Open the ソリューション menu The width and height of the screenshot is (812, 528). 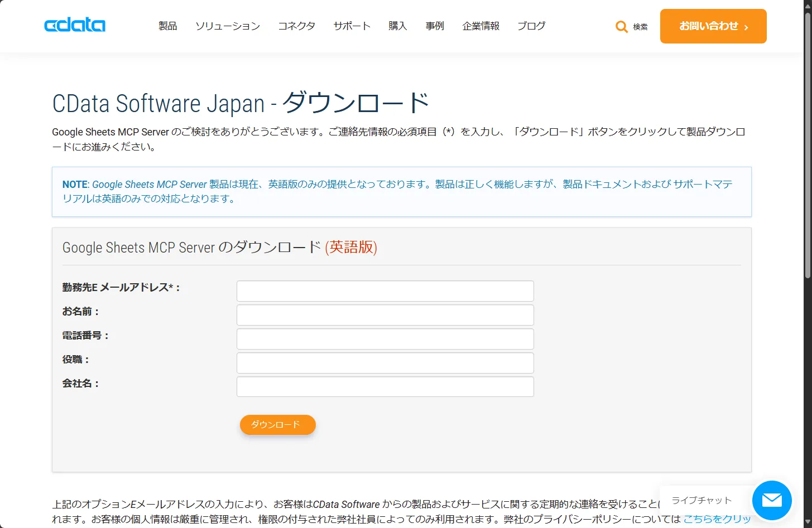point(228,26)
